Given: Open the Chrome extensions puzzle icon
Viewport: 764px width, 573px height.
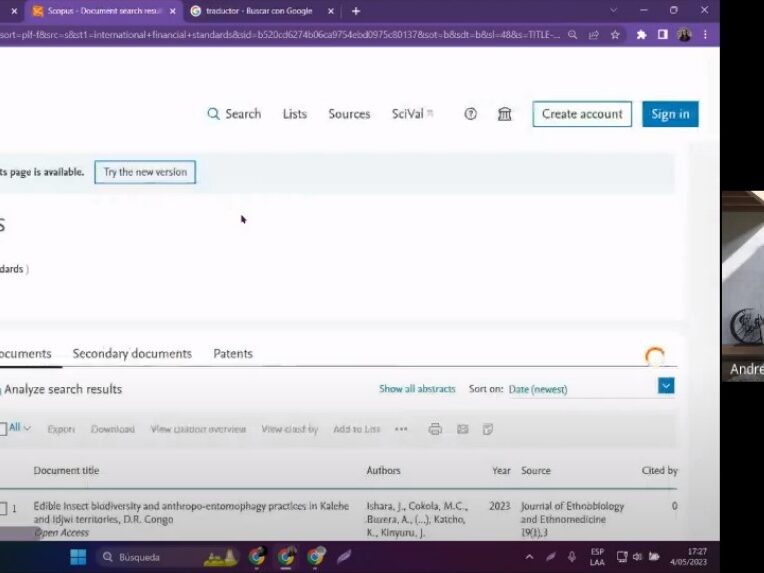Looking at the screenshot, I should (641, 35).
